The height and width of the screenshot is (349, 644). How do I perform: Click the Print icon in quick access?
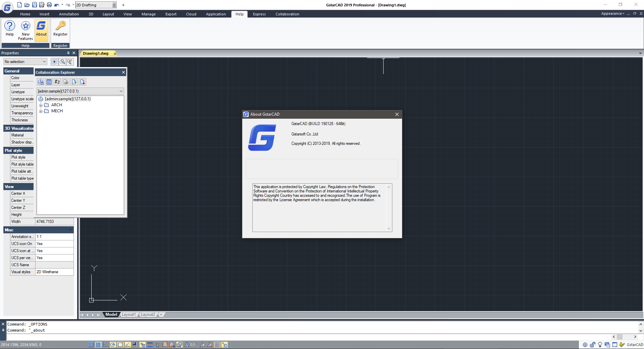tap(49, 5)
